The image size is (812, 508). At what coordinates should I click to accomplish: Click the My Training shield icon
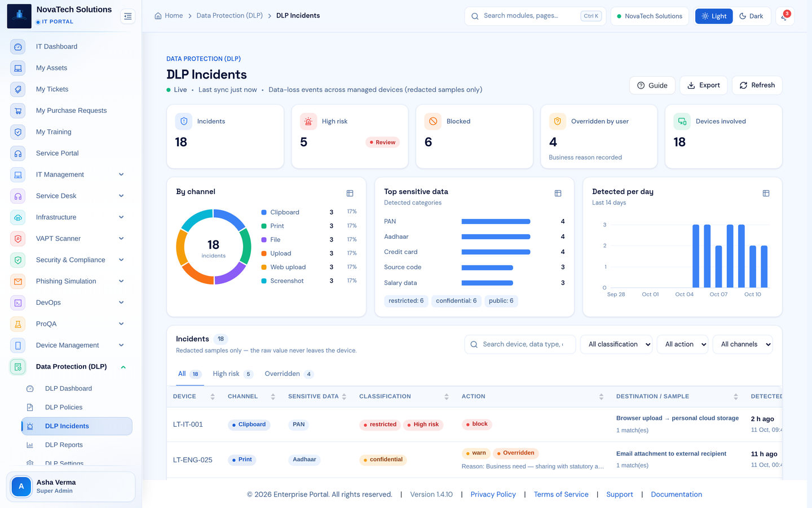(x=18, y=132)
